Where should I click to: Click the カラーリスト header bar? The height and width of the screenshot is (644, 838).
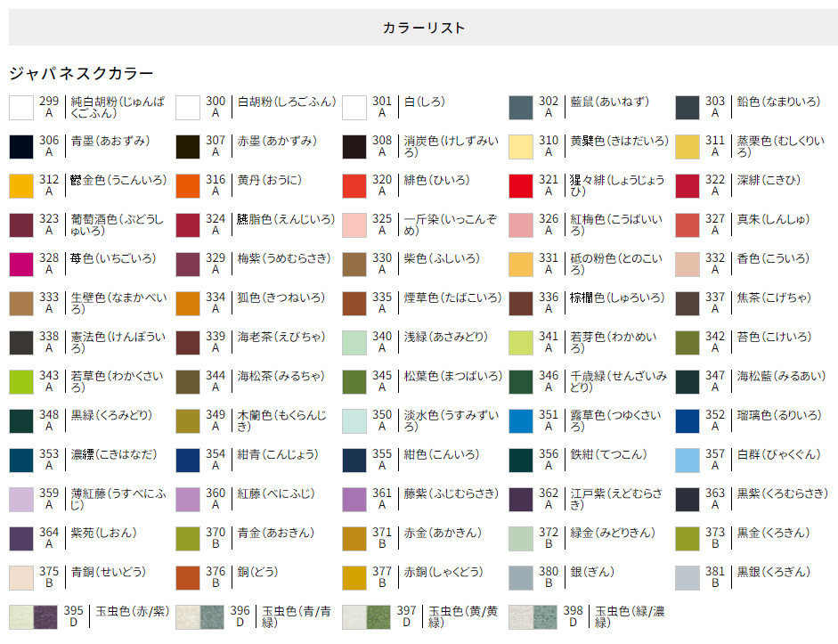pyautogui.click(x=419, y=28)
